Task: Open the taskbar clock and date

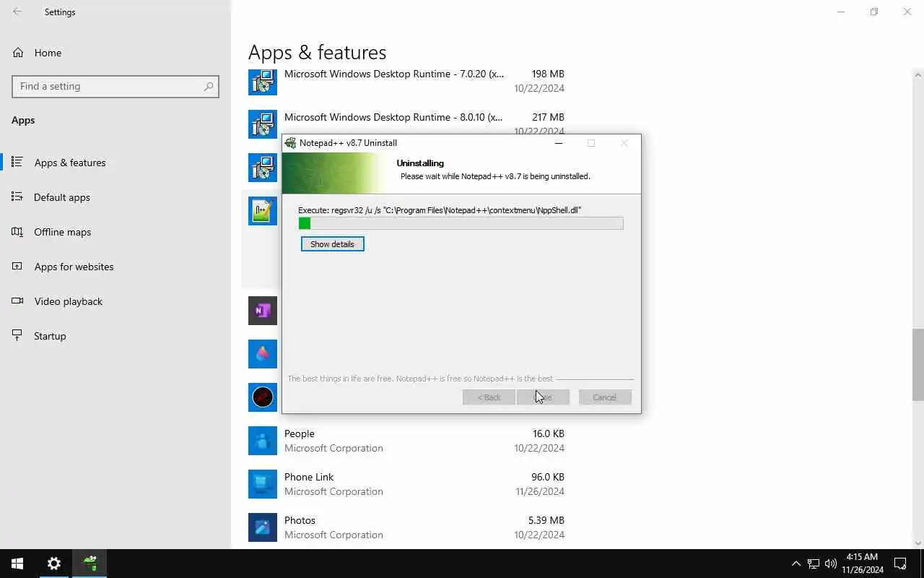Action: 862,564
